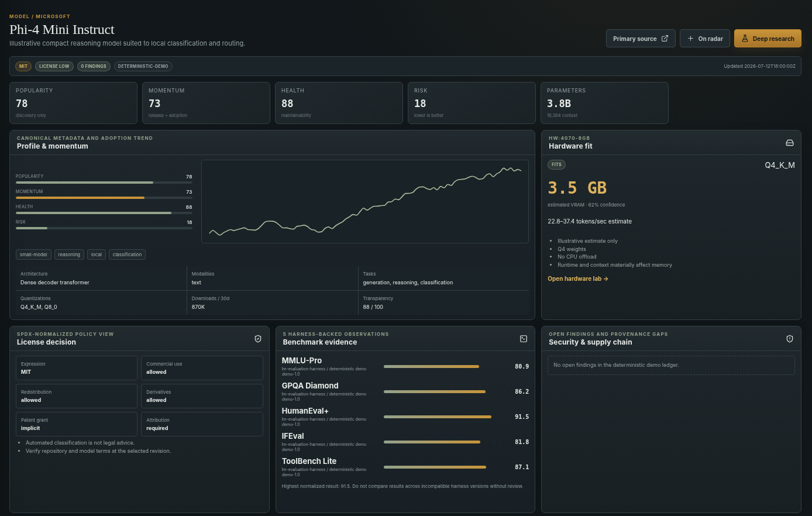Click the Momentum progress bar in profile panel
The height and width of the screenshot is (516, 812).
point(104,198)
